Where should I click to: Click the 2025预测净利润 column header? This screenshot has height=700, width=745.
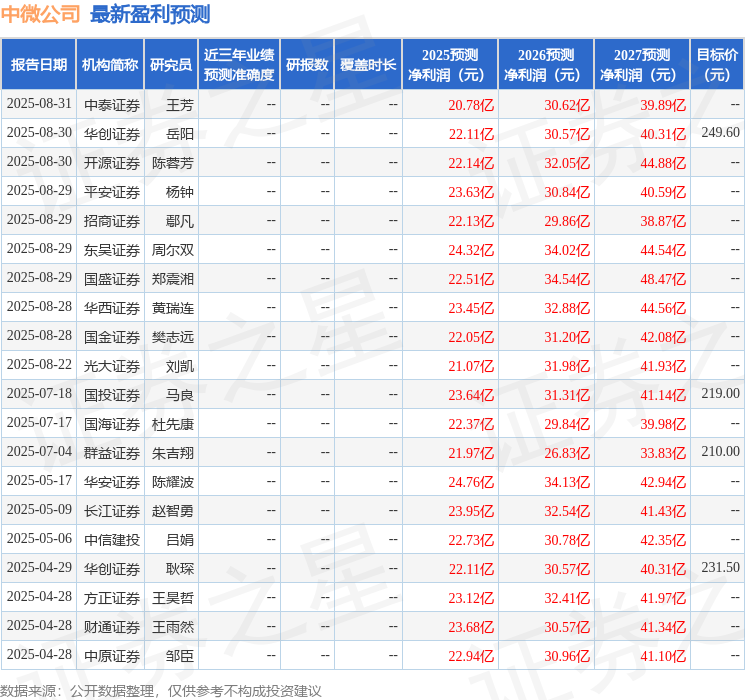tap(450, 65)
